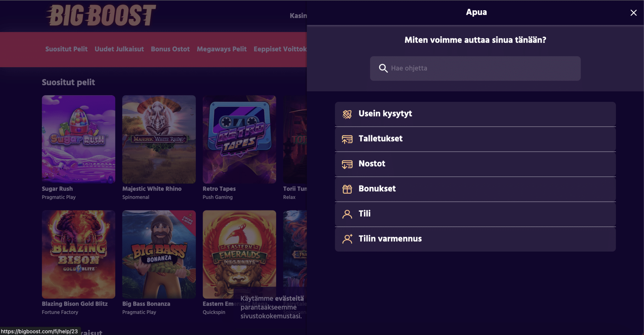Click the Push Gaming provider label
The height and width of the screenshot is (335, 644).
click(x=218, y=197)
